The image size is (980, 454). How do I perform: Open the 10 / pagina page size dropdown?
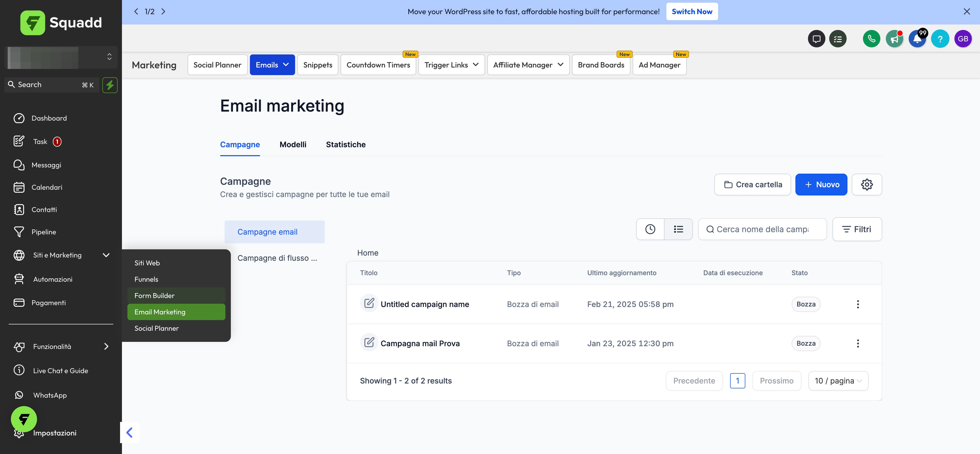pos(838,381)
